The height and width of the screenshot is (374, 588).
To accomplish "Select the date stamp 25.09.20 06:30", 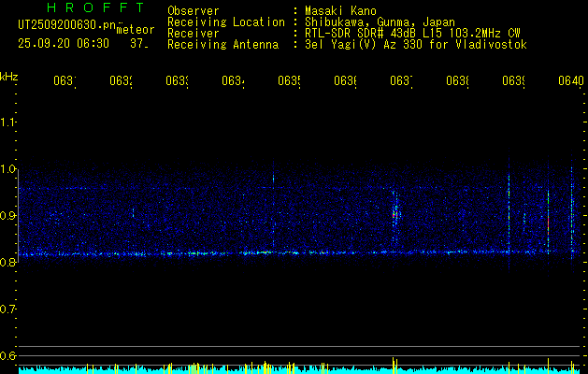I will [x=64, y=44].
